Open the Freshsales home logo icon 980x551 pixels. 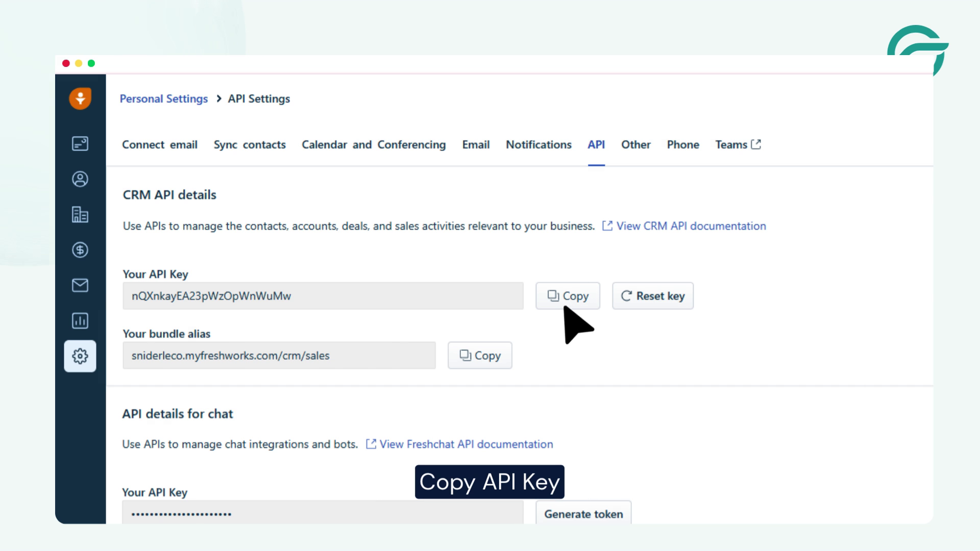80,98
